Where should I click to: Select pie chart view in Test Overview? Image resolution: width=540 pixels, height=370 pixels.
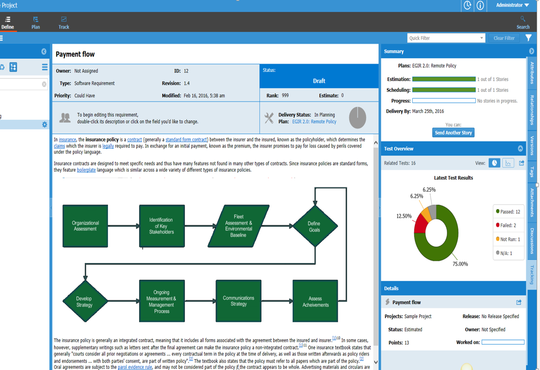pyautogui.click(x=494, y=163)
